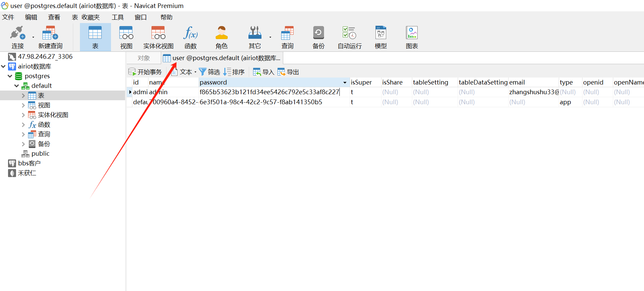Select the 表 (Table) toolbar button

95,37
